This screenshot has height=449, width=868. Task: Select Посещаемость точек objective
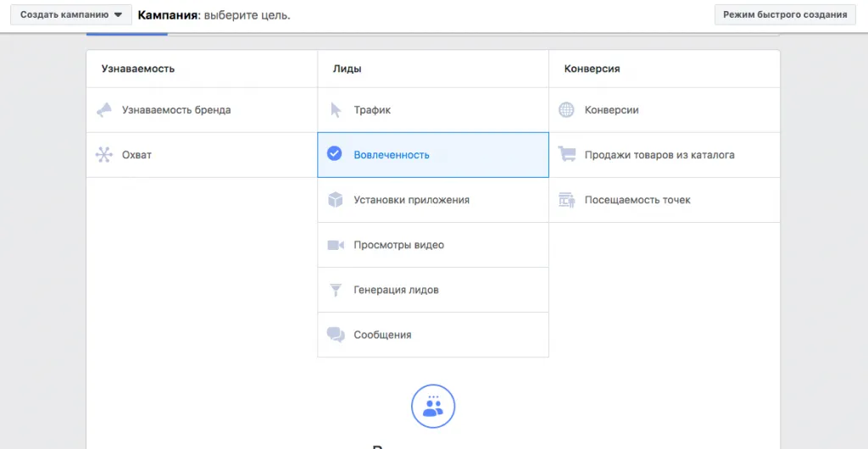point(665,200)
